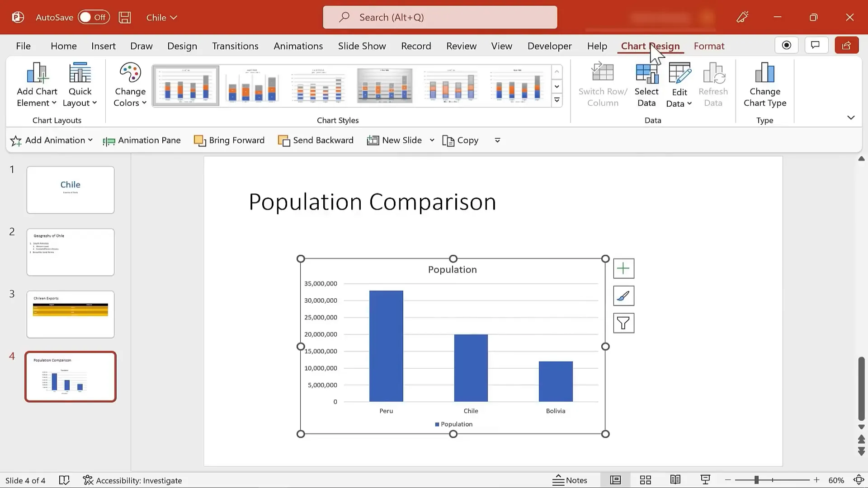868x488 pixels.
Task: Switch to the Format tab
Action: tap(709, 46)
